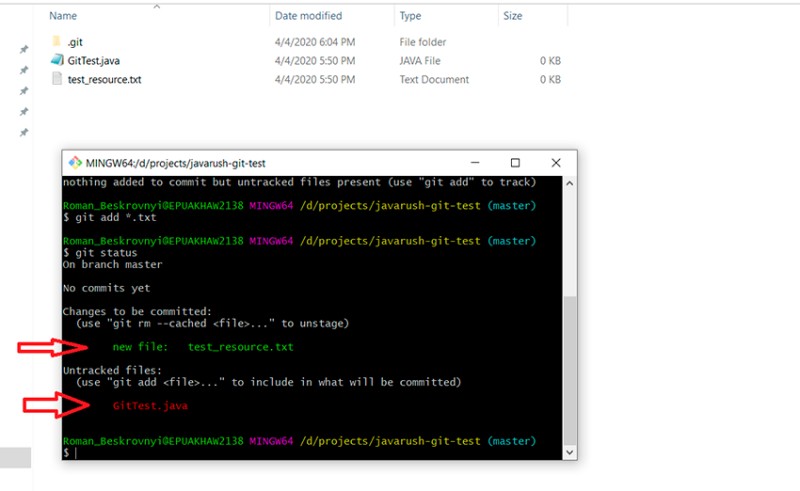The image size is (800, 491).
Task: Click the 'JAVA File' type cell
Action: pyautogui.click(x=419, y=61)
